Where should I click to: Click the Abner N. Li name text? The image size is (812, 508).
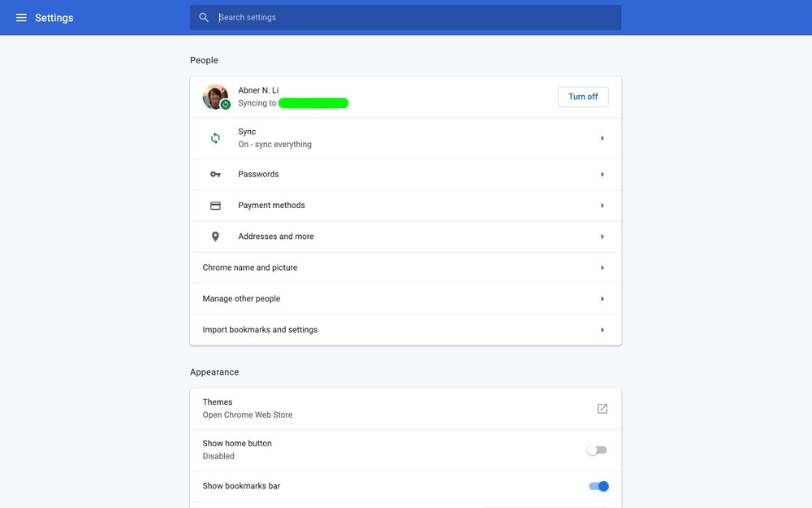258,90
